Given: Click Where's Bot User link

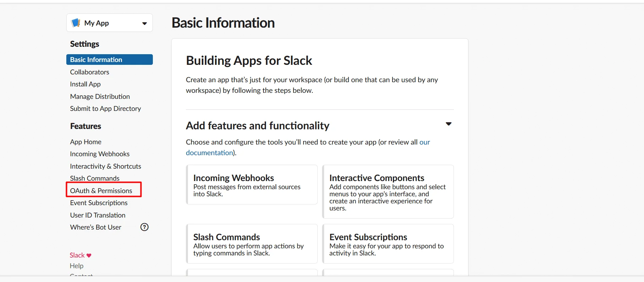Looking at the screenshot, I should (x=95, y=227).
